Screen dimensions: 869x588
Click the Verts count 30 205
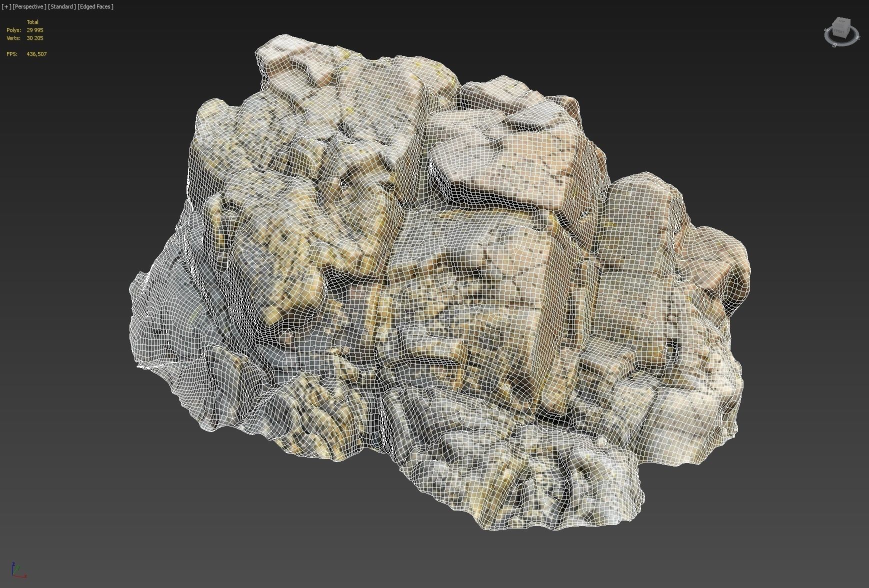[35, 38]
